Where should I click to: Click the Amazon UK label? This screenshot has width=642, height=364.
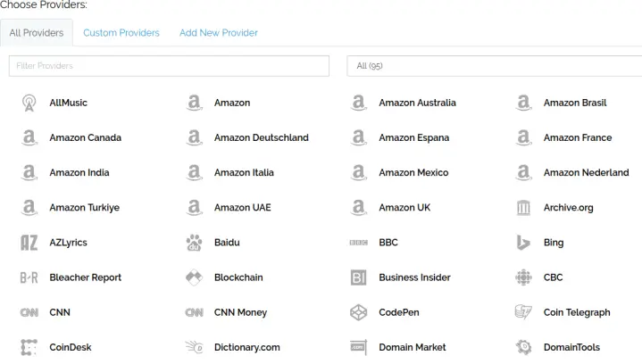404,208
